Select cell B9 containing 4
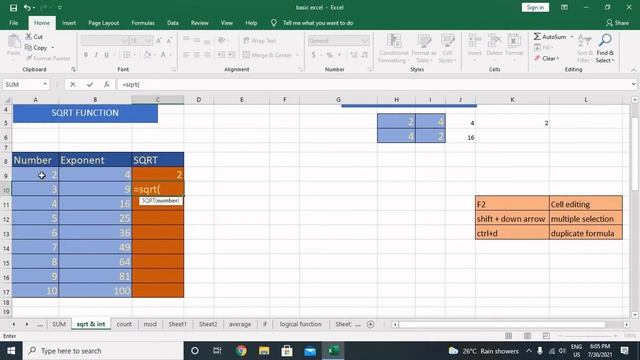 (x=95, y=175)
